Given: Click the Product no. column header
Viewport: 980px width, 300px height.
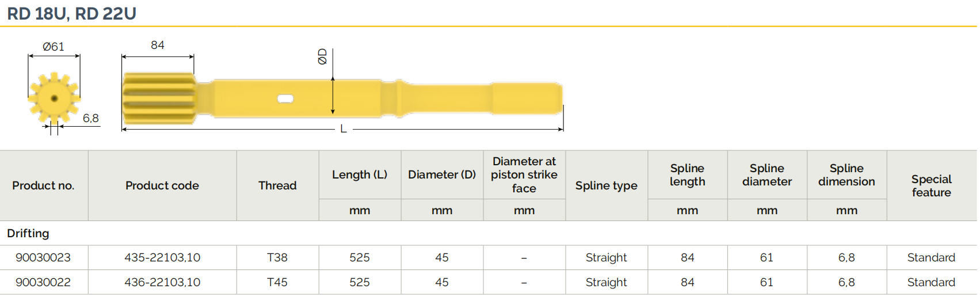Looking at the screenshot, I should [43, 185].
